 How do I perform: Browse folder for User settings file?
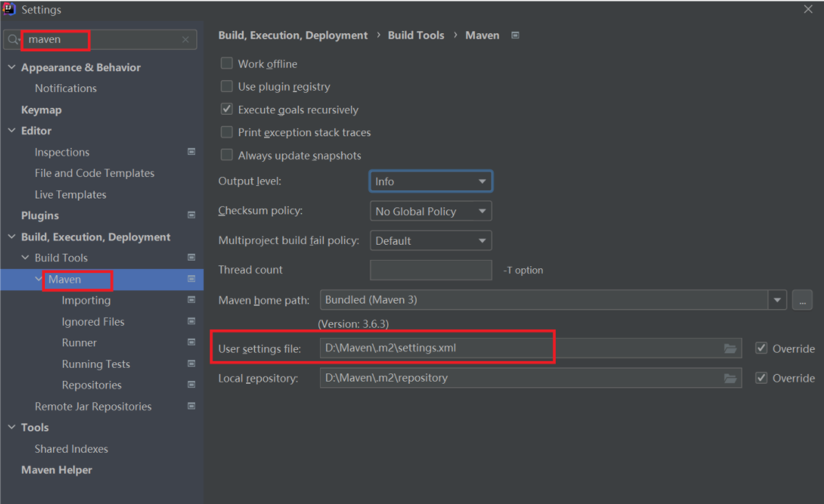(x=730, y=348)
